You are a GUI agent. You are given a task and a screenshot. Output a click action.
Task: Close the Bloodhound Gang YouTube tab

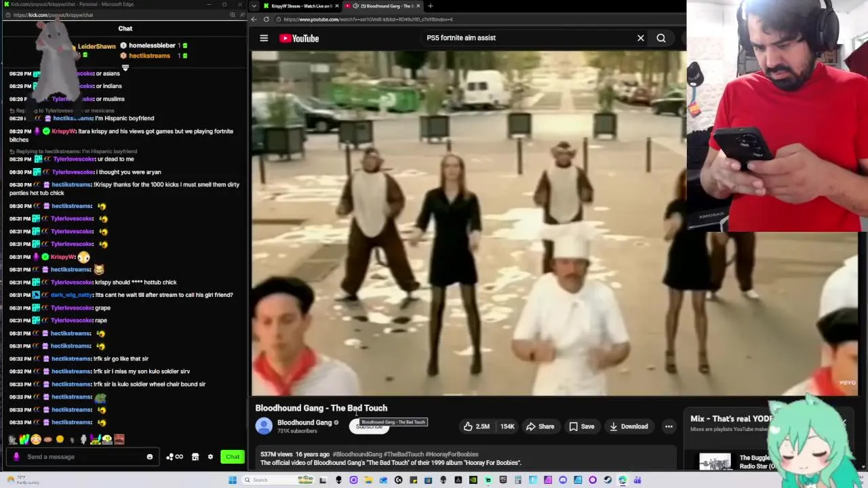pos(418,6)
